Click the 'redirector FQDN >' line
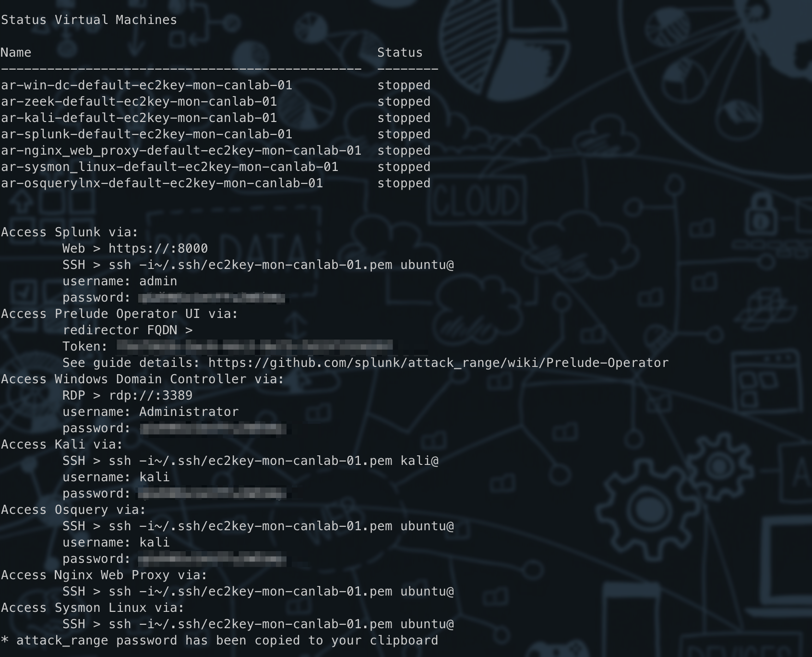Screen dimensions: 812x657 point(127,330)
